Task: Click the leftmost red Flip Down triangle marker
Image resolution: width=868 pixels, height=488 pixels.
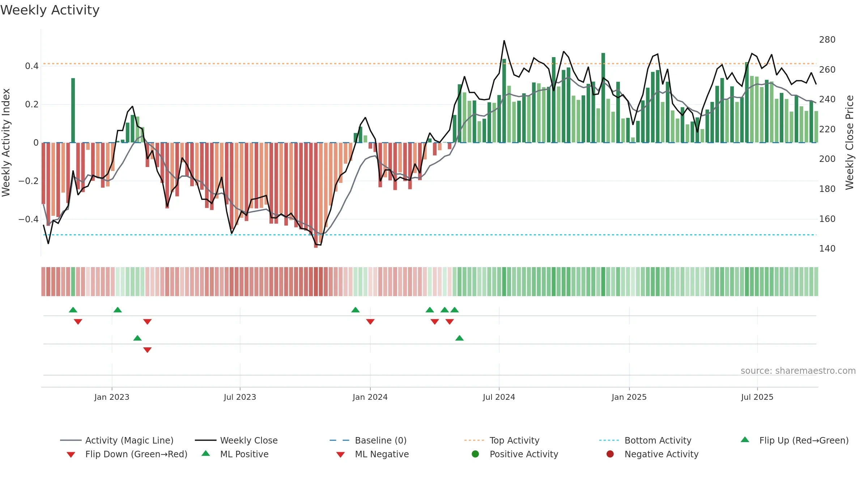Action: (78, 322)
